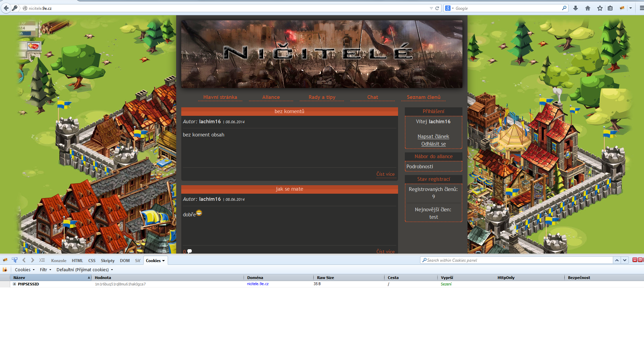
Task: Activate the Firebug inspect element icon
Action: pyautogui.click(x=15, y=260)
